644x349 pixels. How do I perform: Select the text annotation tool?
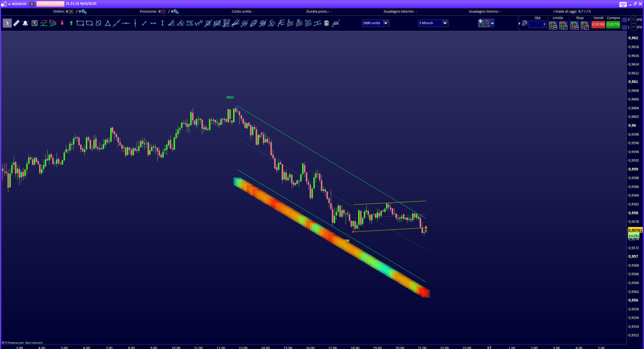[35, 23]
